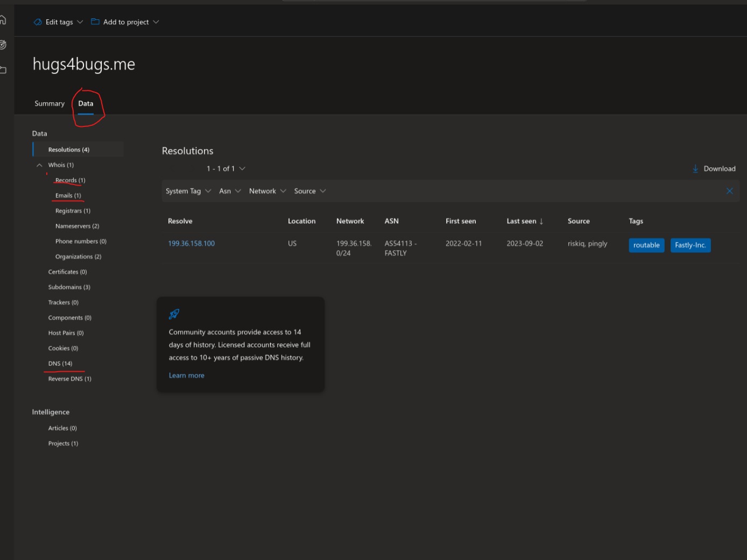This screenshot has width=747, height=560.
Task: Open Whois Records (1)
Action: tap(71, 180)
